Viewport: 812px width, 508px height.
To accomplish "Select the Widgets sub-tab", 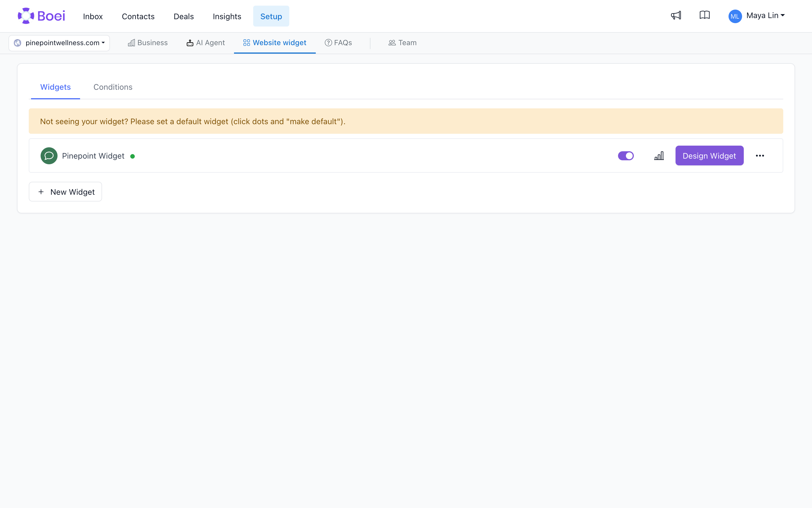I will point(55,87).
